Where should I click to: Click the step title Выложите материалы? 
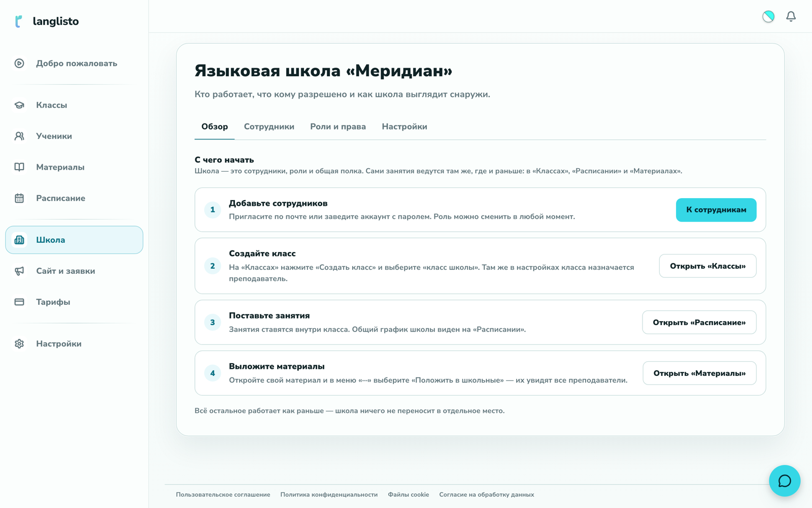[x=277, y=366]
